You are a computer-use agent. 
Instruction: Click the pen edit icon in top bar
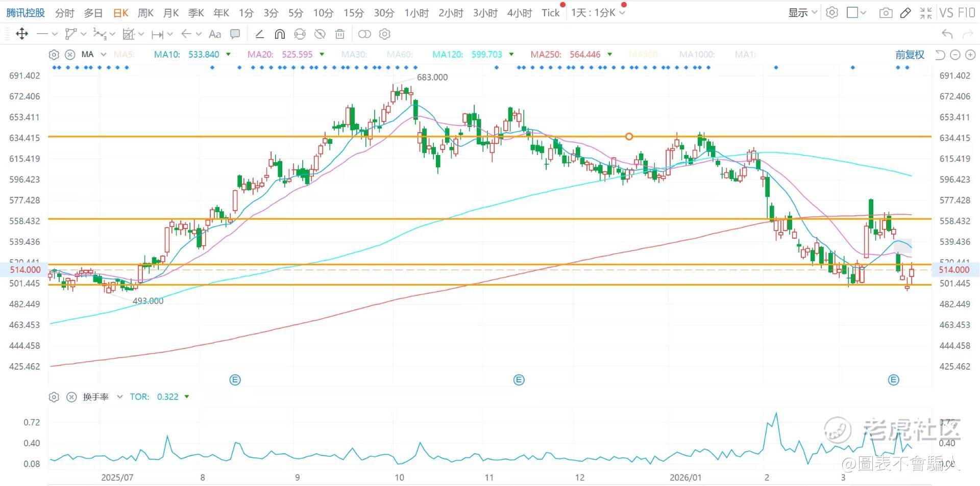coord(905,13)
